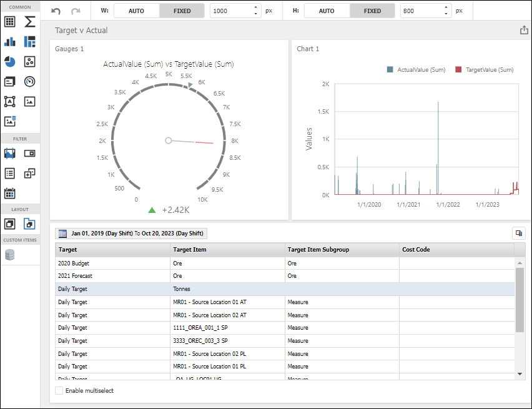Image resolution: width=532 pixels, height=409 pixels.
Task: Select the 2021 Forecast row
Action: [285, 276]
